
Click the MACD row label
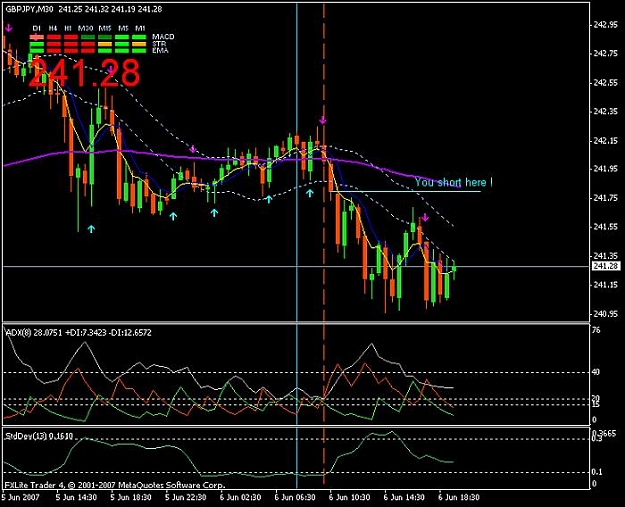pos(163,37)
